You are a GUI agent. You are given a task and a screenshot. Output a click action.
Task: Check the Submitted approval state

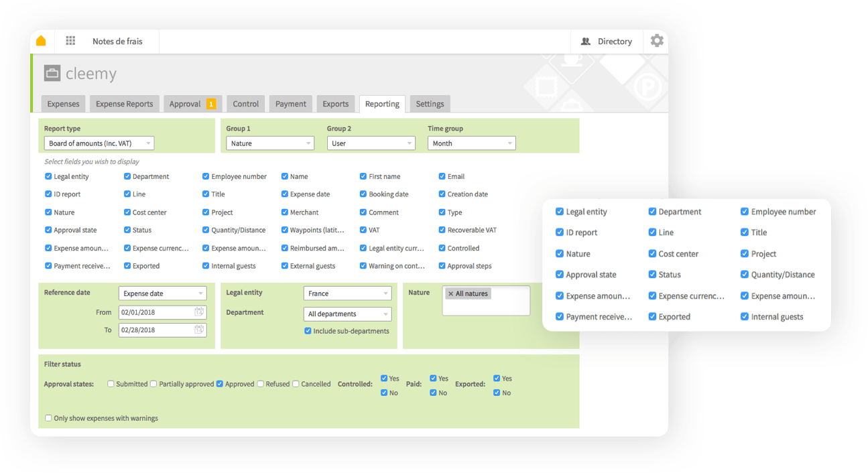pos(111,384)
